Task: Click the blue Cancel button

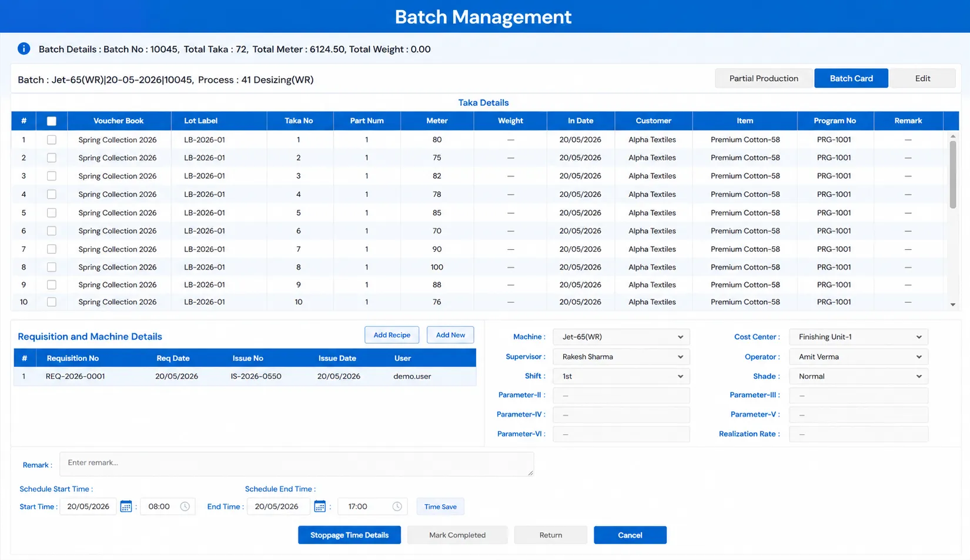Action: click(x=630, y=535)
